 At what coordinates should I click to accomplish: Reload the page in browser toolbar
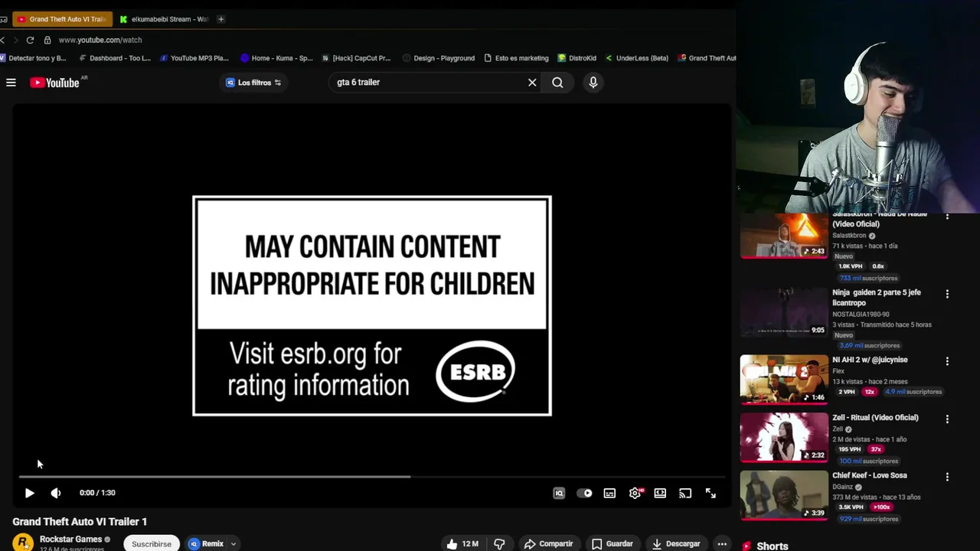pyautogui.click(x=30, y=40)
